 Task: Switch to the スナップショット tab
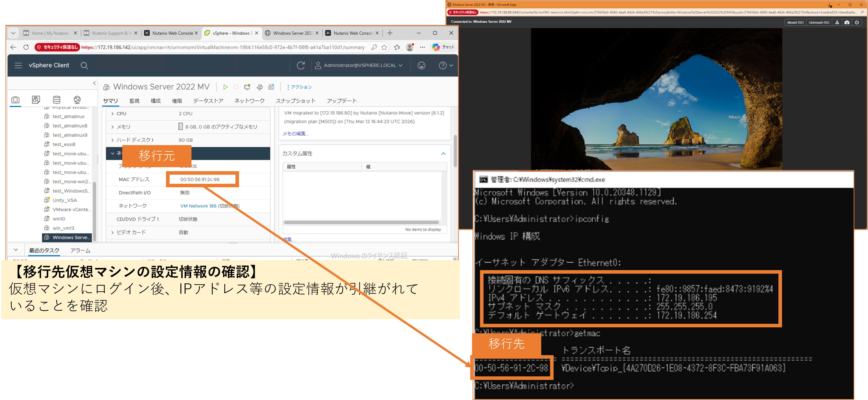(296, 101)
